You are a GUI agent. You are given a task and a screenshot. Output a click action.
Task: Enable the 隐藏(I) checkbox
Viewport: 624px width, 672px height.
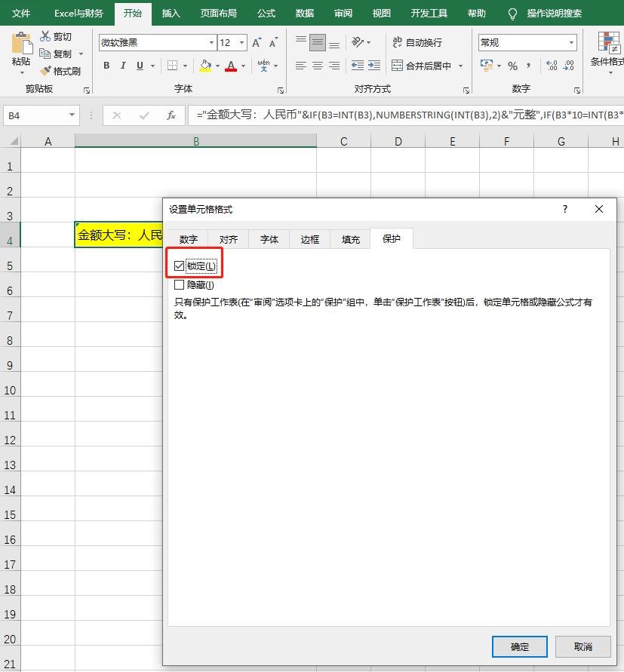pyautogui.click(x=178, y=285)
